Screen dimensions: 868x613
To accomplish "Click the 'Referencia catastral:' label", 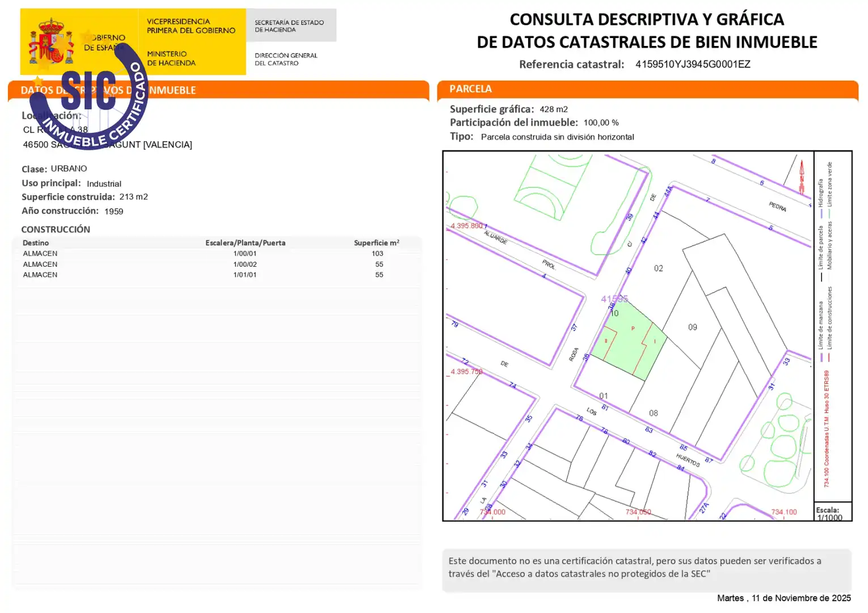I will pyautogui.click(x=571, y=64).
